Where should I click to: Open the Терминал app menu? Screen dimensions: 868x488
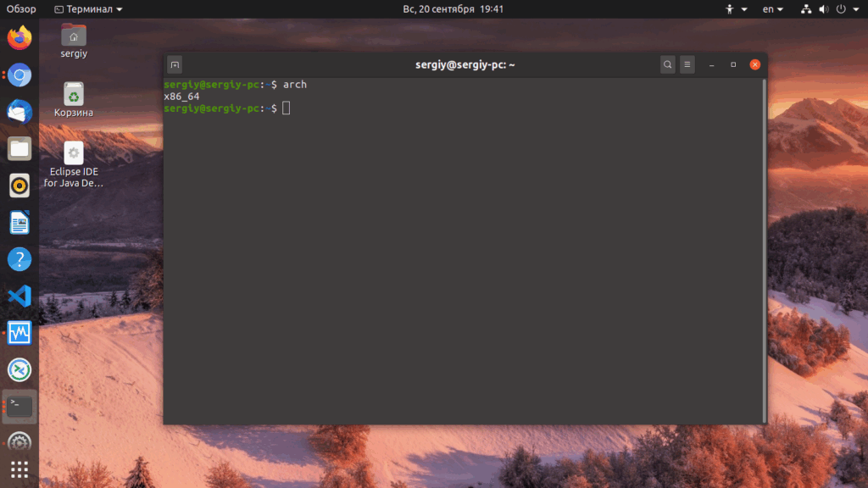pos(88,8)
